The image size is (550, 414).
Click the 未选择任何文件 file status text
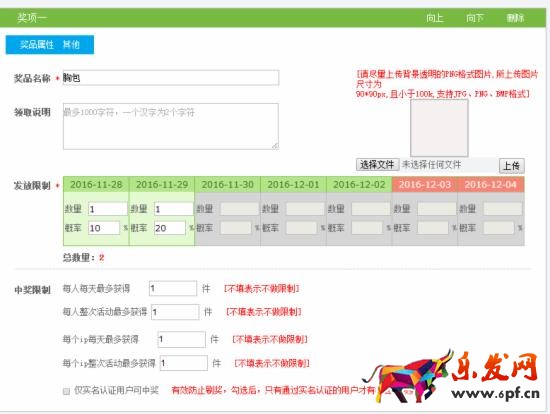click(x=431, y=165)
